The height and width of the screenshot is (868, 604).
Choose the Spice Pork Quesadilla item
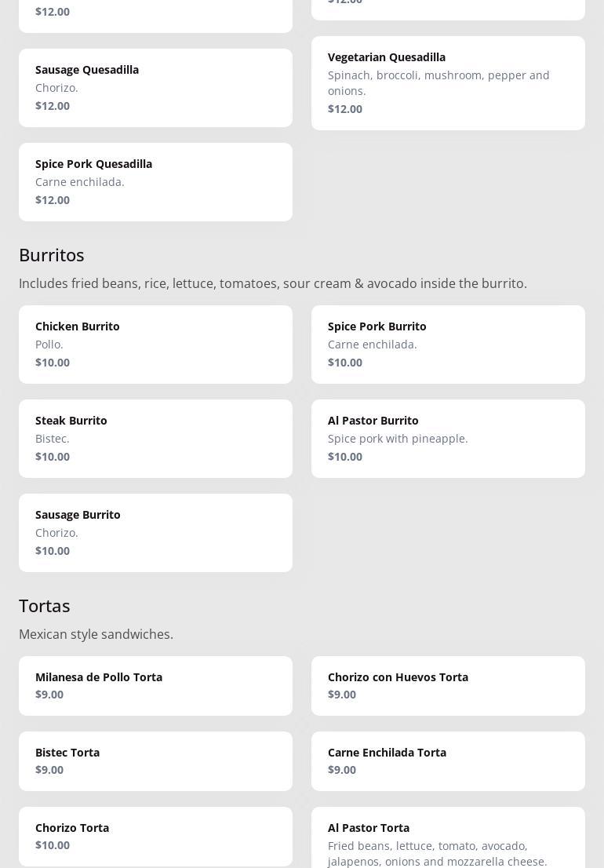155,182
